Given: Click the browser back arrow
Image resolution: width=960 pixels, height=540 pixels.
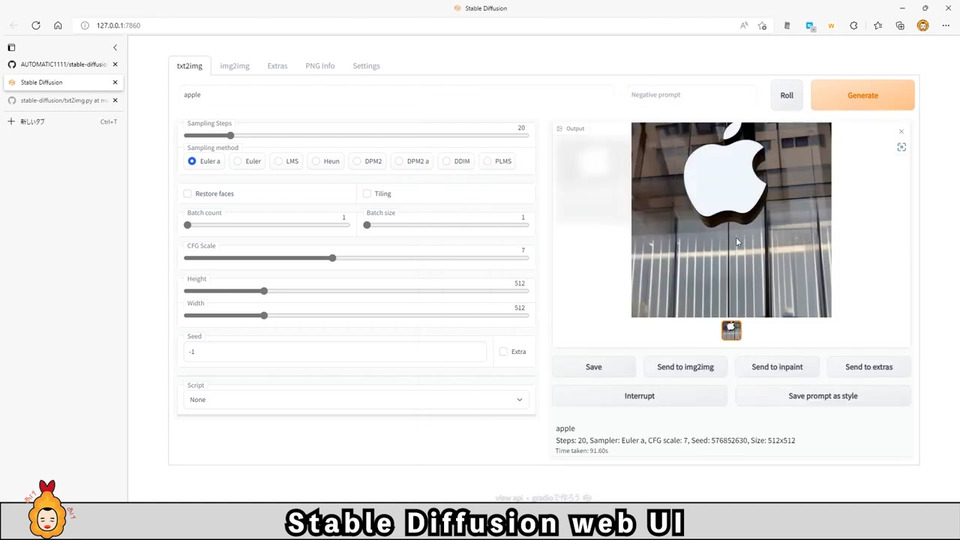Looking at the screenshot, I should pos(14,25).
